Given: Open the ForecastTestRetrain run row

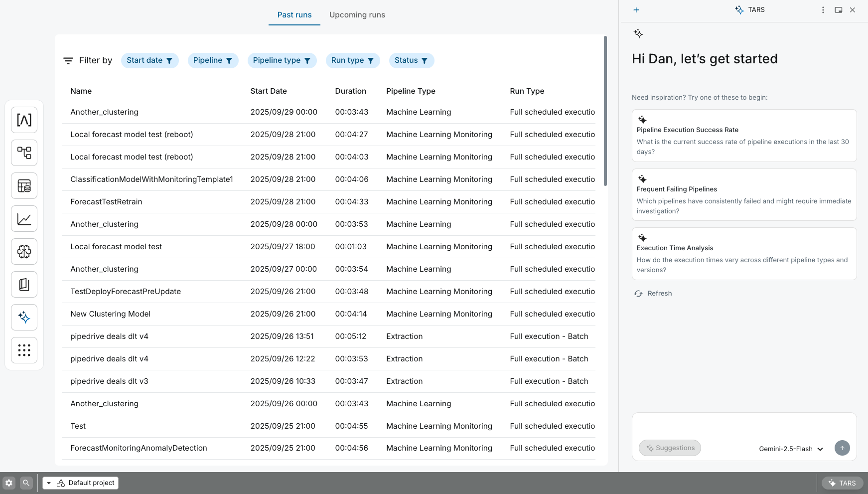Looking at the screenshot, I should point(328,202).
